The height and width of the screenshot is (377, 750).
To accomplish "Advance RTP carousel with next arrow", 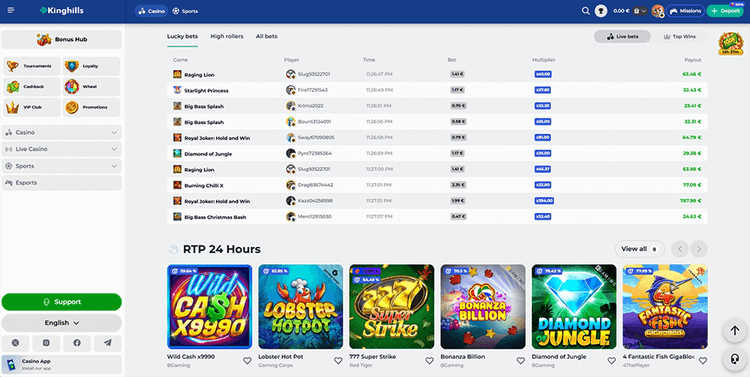I will 699,249.
